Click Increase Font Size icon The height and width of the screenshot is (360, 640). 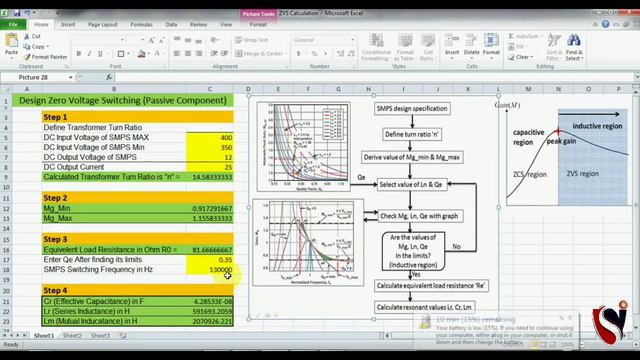click(151, 40)
